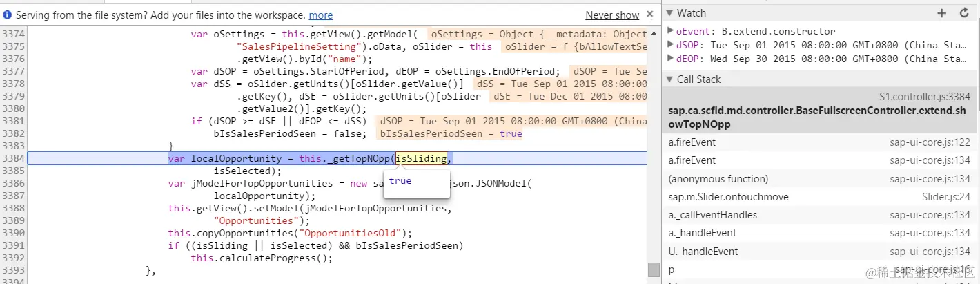Expand the dSOP watch entry

671,45
